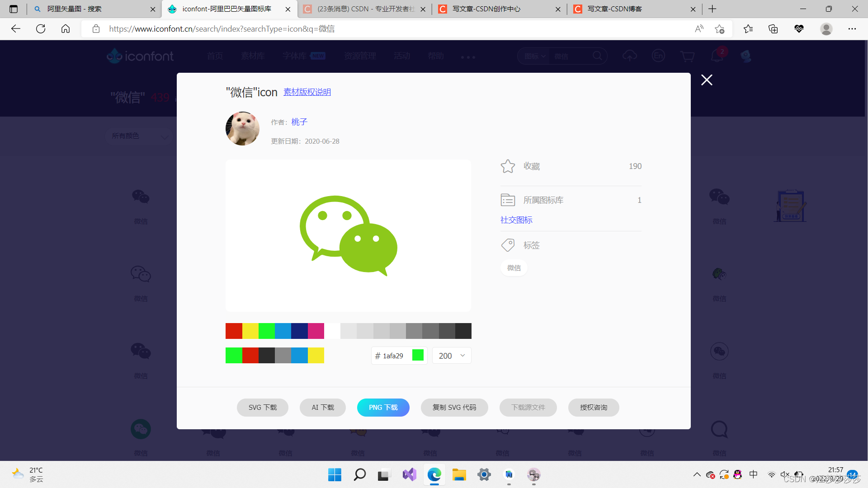Click the library icon beside 所属图标库

(508, 199)
